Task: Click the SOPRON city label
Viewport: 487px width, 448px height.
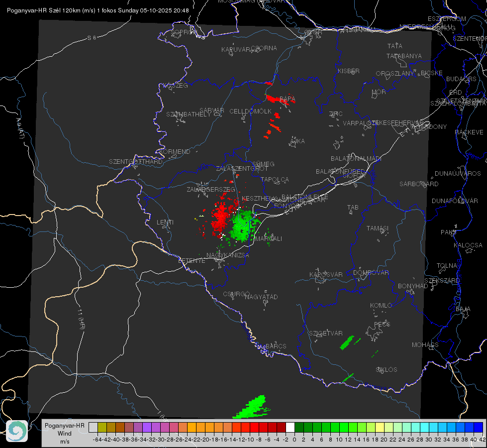Action: tap(184, 32)
